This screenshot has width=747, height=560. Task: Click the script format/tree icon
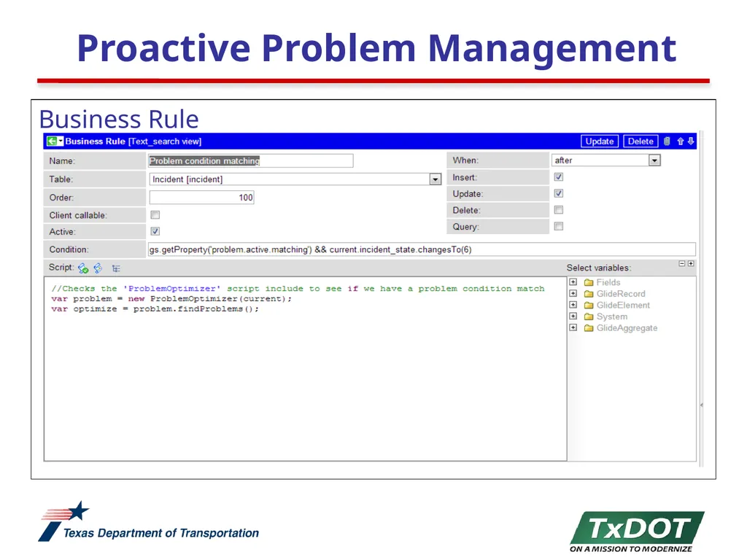(x=116, y=268)
